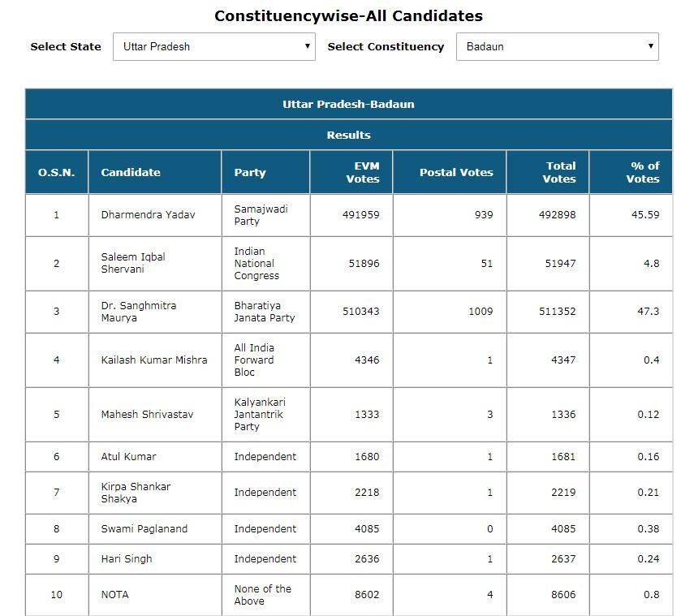Click the Results header bar
This screenshot has width=694, height=616.
tap(348, 136)
